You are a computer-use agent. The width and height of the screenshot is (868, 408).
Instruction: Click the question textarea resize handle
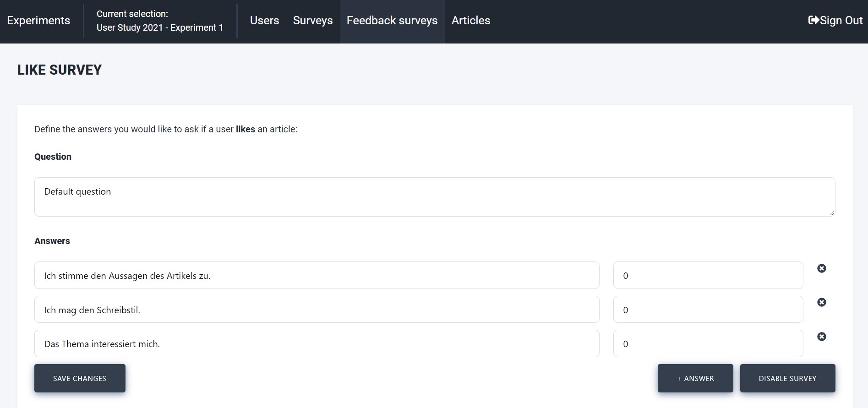832,213
